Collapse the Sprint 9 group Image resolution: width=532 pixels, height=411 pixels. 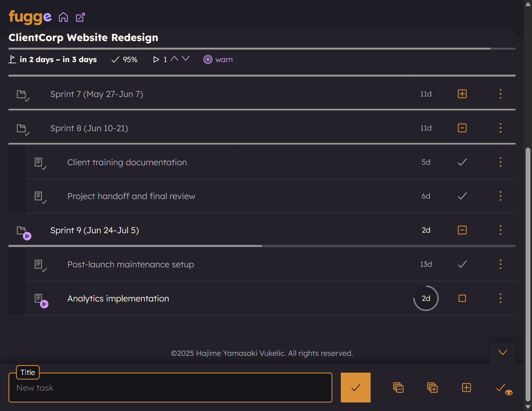(462, 230)
